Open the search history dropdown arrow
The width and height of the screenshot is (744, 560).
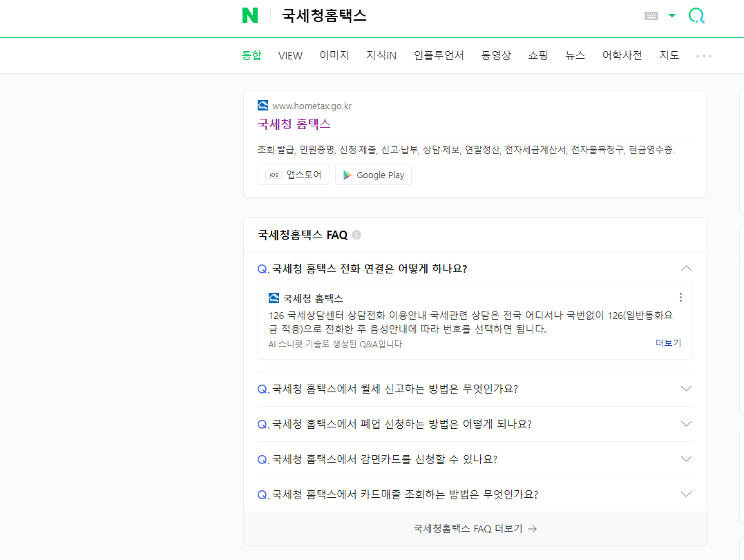[672, 16]
